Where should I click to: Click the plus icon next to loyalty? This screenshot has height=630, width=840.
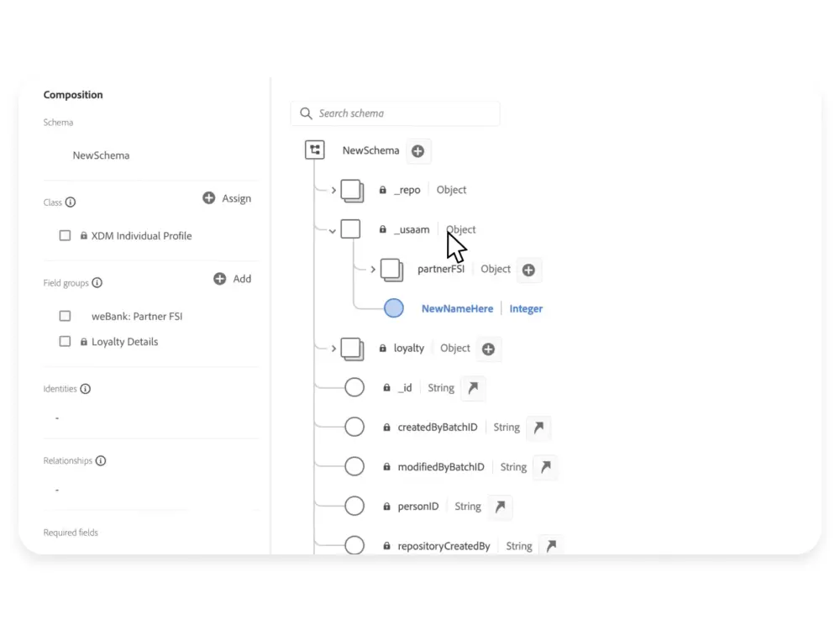[488, 349]
